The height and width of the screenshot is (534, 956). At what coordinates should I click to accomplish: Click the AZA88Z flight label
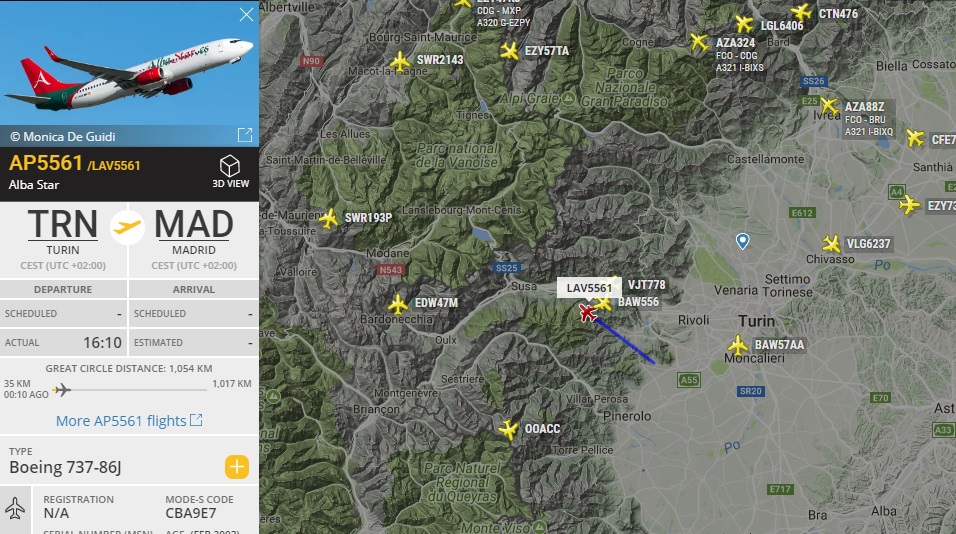[x=865, y=107]
